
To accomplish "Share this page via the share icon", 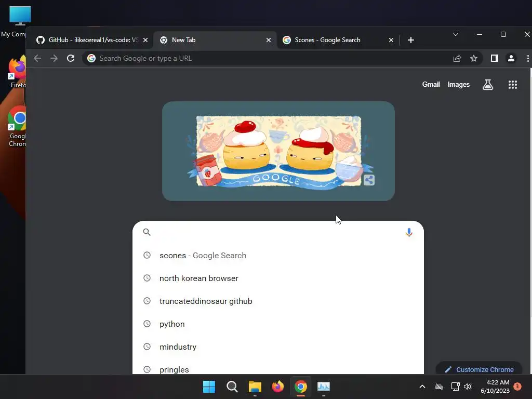I will (457, 58).
